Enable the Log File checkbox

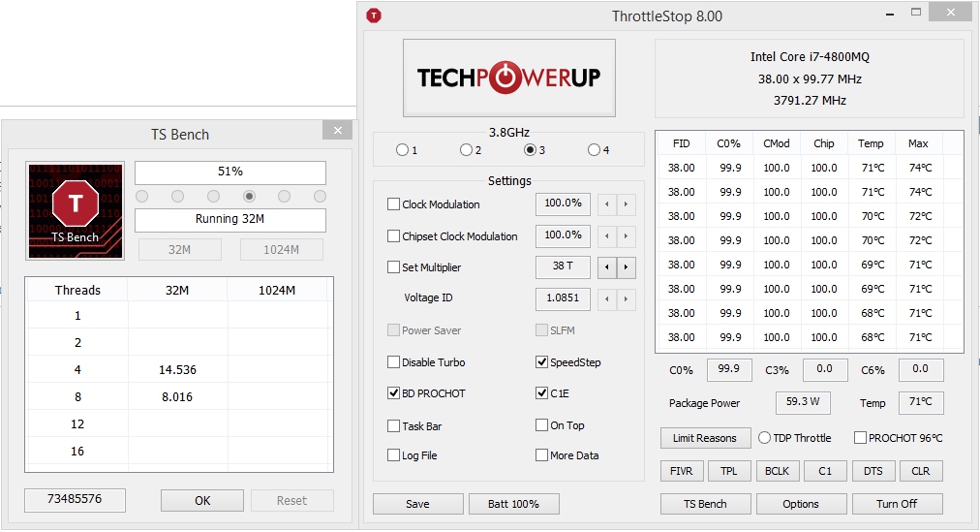tap(393, 455)
